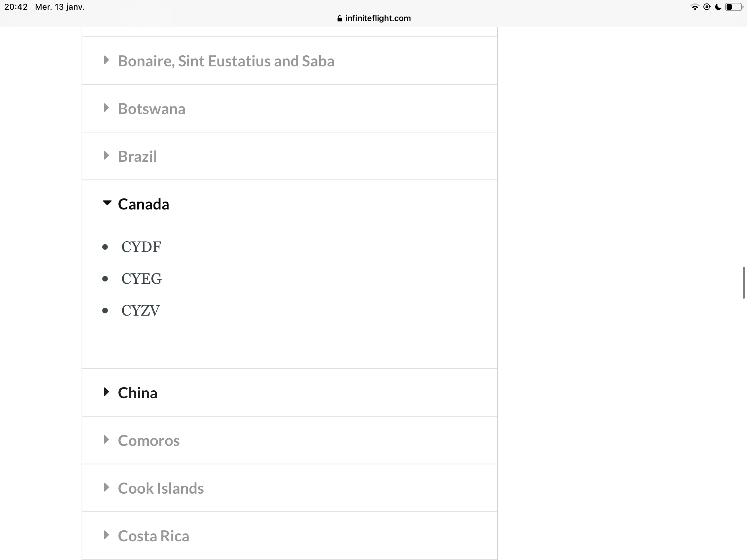Select the CYEG airport entry
Viewport: 747px width, 560px height.
[141, 279]
